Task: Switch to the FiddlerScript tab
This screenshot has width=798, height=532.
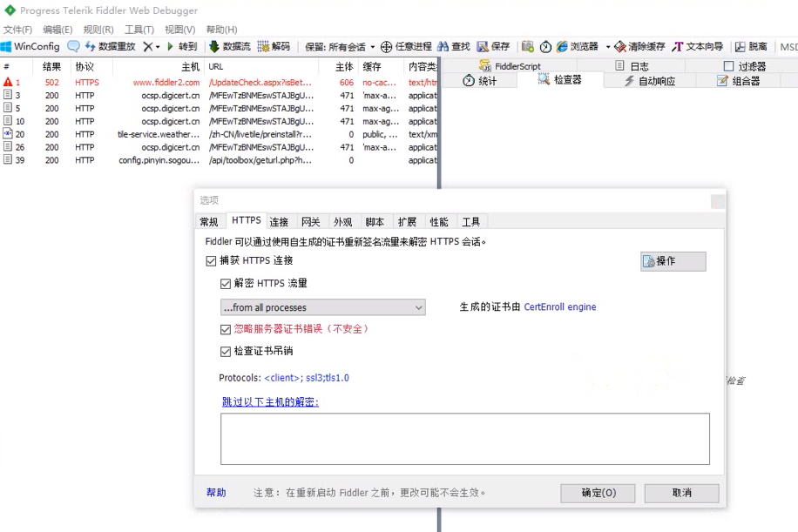Action: tap(510, 65)
